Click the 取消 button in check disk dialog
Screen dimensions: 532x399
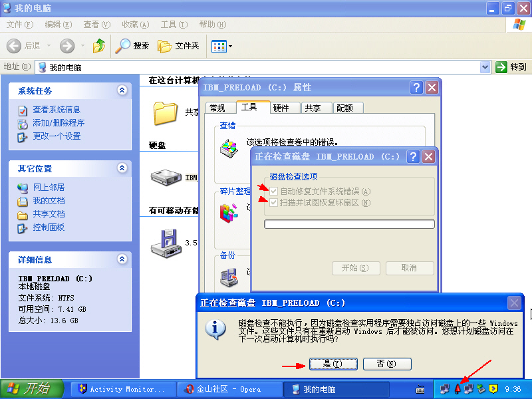coord(410,268)
